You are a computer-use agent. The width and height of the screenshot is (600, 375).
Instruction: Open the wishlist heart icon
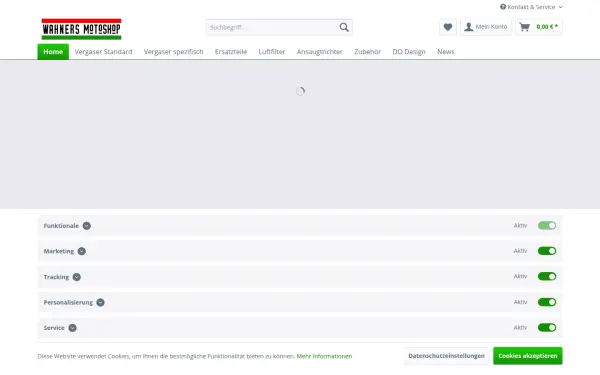448,27
